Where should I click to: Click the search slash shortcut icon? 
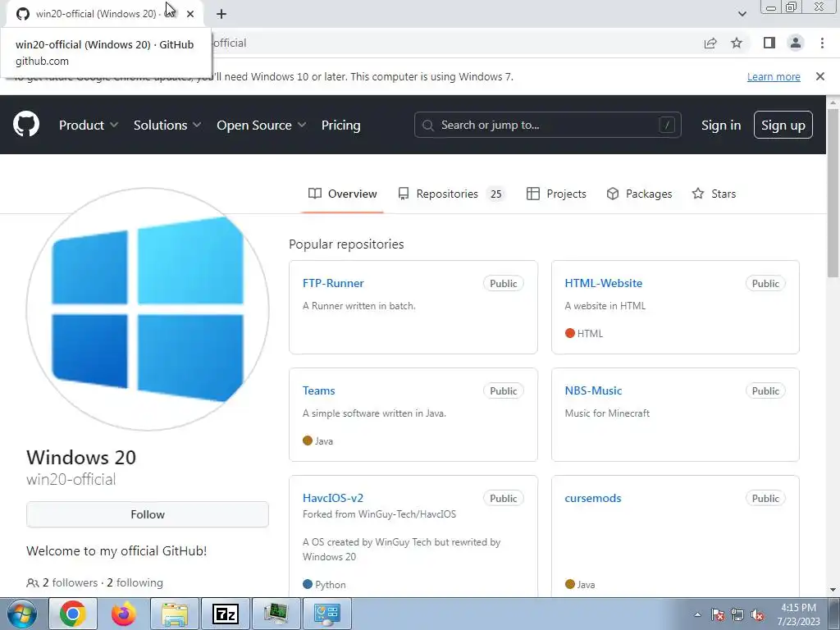(x=666, y=125)
